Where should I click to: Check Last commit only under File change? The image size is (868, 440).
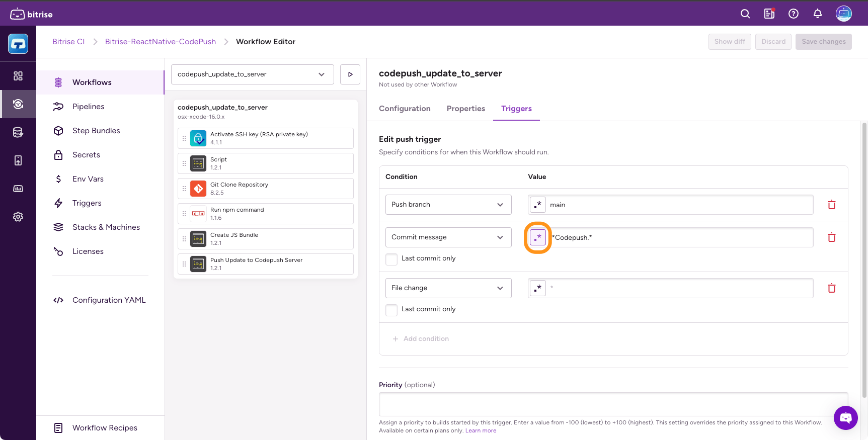point(391,310)
